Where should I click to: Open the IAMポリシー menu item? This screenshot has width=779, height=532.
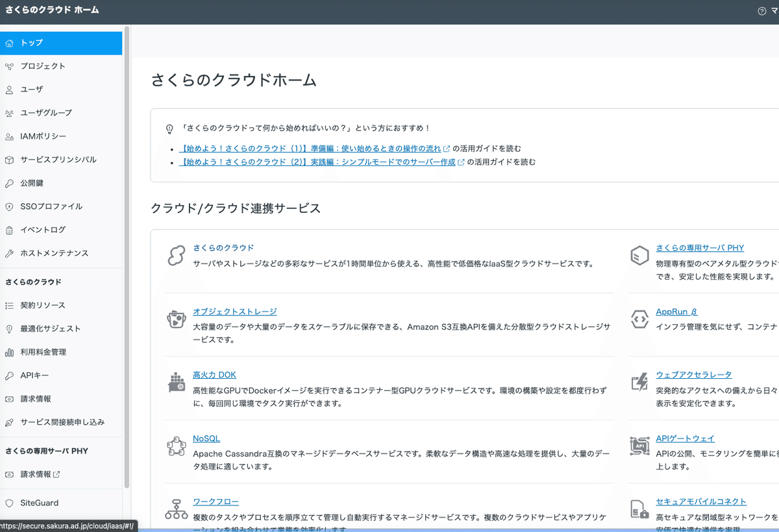(x=61, y=136)
